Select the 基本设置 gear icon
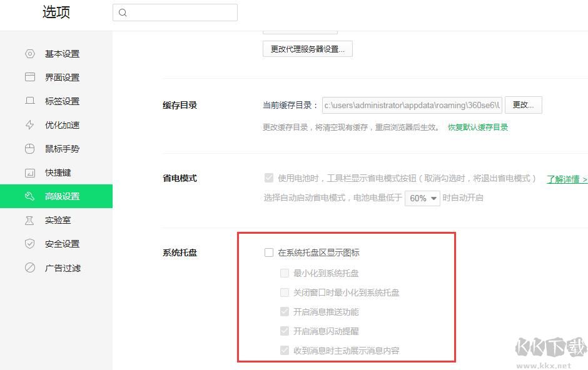Image resolution: width=588 pixels, height=370 pixels. pos(30,54)
